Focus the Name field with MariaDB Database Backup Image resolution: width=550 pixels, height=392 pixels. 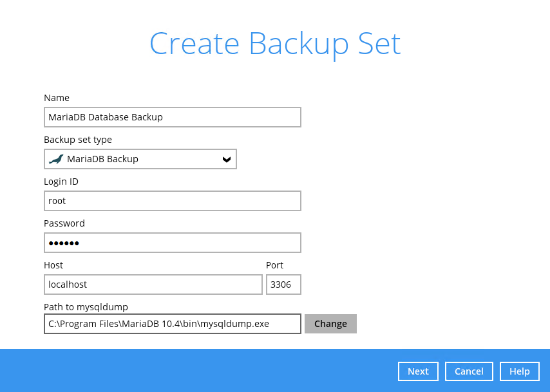[x=172, y=117]
